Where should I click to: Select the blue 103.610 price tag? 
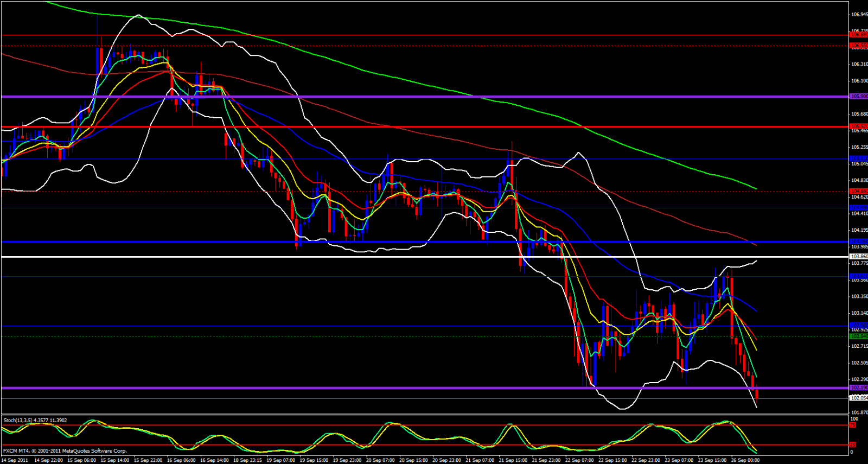click(858, 276)
